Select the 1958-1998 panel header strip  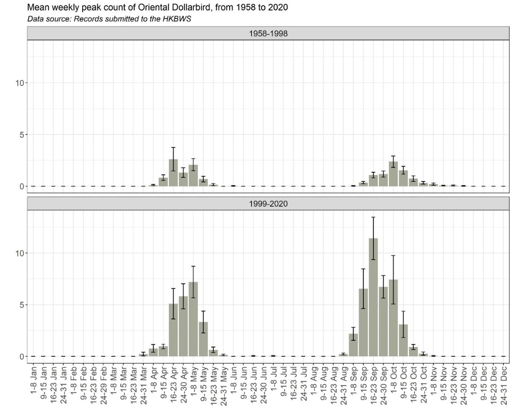[x=268, y=34]
